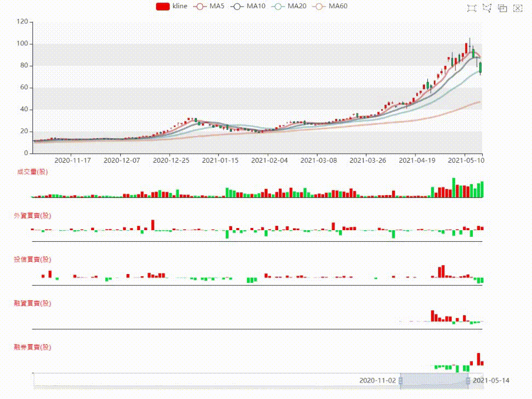Activate the polygon brush selection tool
This screenshot has height=399, width=532.
pyautogui.click(x=487, y=8)
